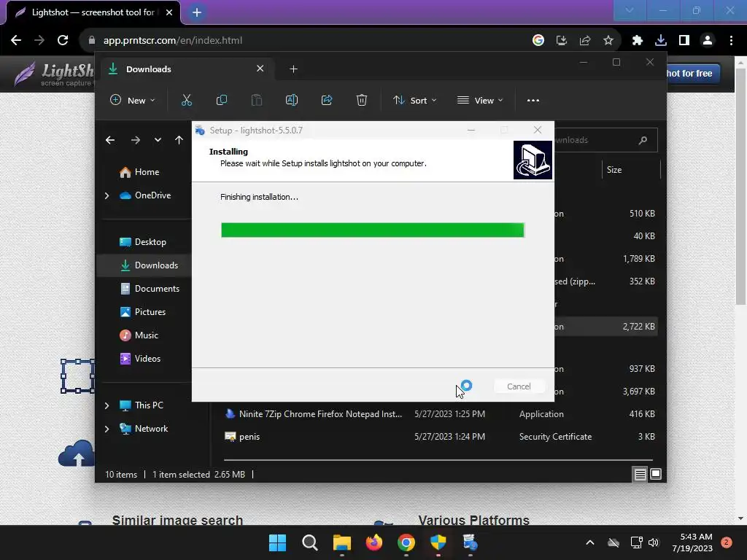This screenshot has width=747, height=560.
Task: Click the green installation progress bar
Action: 373,230
